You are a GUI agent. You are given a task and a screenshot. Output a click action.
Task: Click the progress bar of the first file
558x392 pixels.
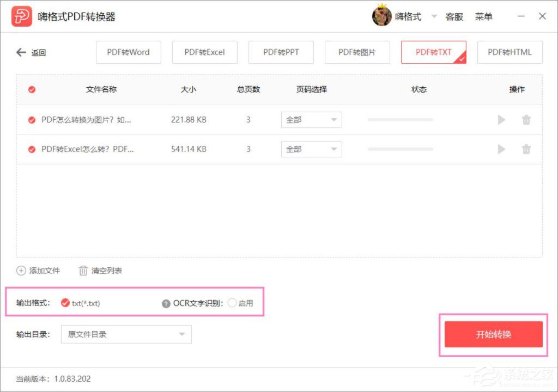401,120
